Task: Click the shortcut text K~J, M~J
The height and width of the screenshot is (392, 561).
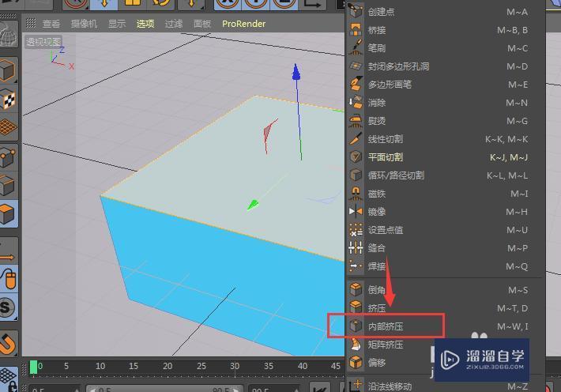Action: 509,157
